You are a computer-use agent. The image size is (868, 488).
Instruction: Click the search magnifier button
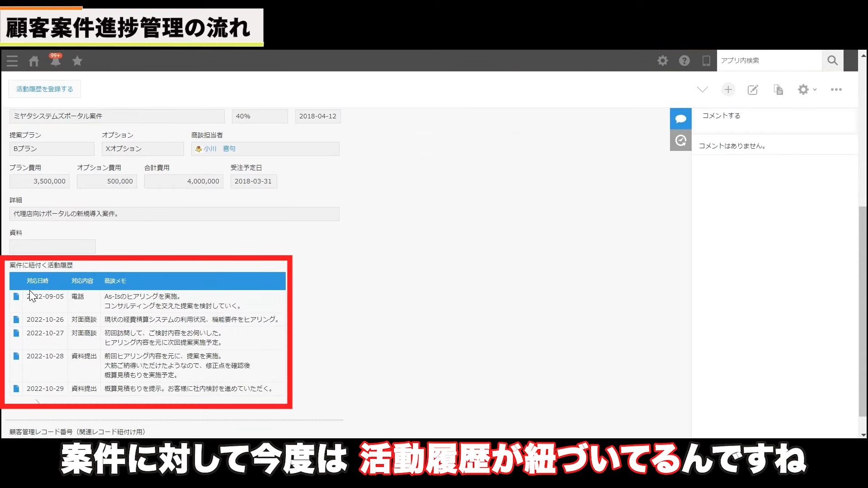point(832,61)
